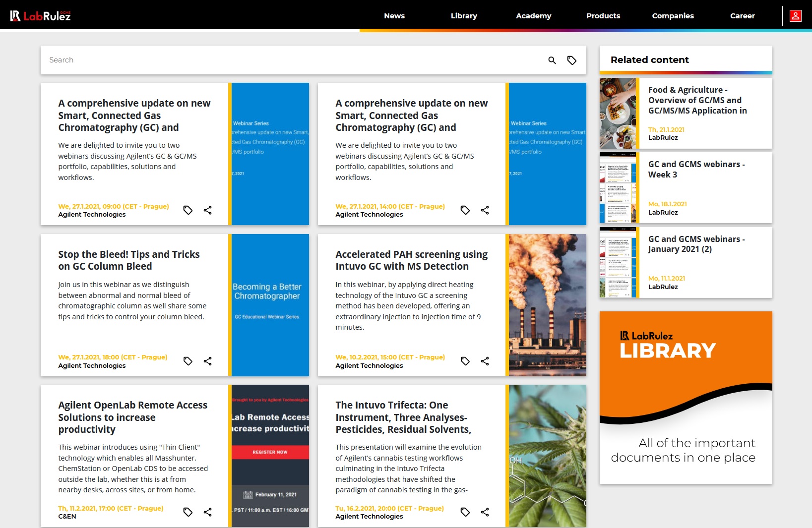Open Agilent OpenLab Remote Access Solutions title
Viewport: 812px width, 528px height.
133,417
